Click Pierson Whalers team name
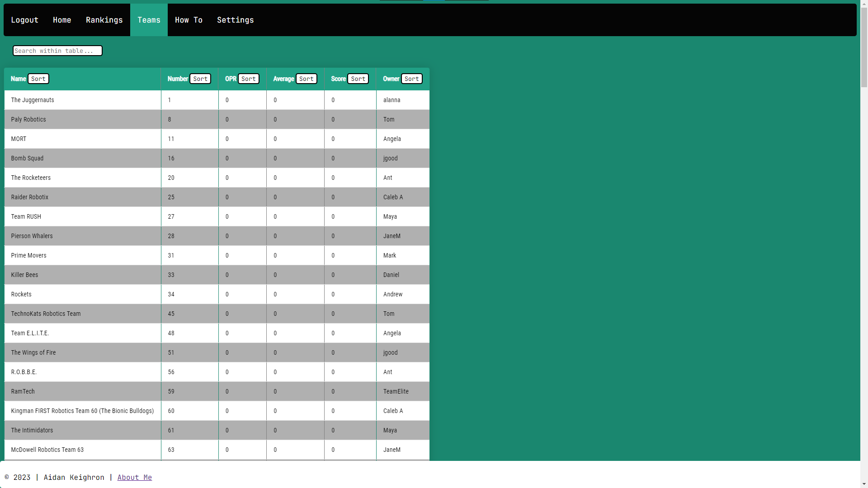This screenshot has width=868, height=488. (32, 236)
